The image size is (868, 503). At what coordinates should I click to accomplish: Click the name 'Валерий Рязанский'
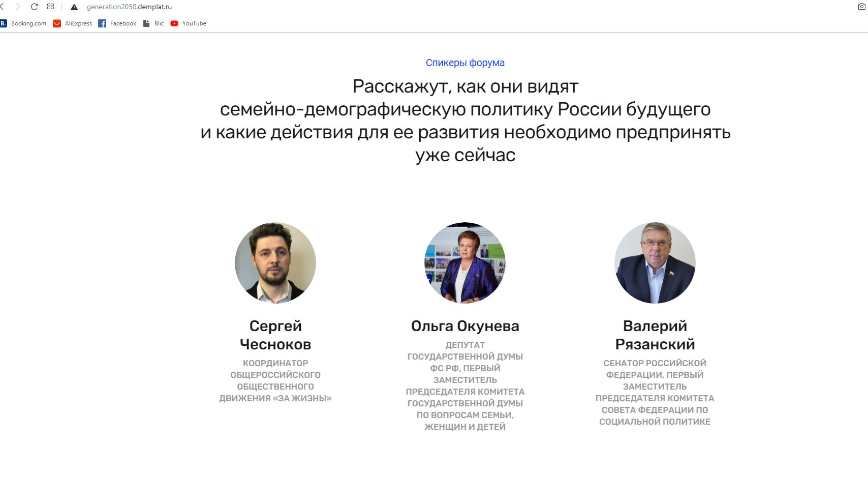pos(655,335)
